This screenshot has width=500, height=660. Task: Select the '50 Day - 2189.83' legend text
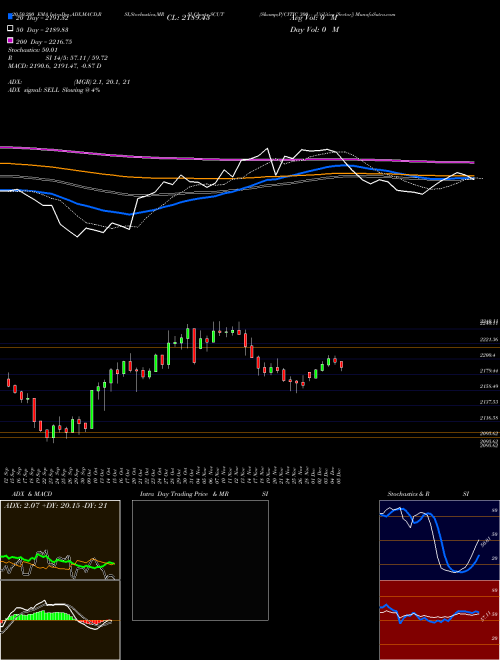(42, 30)
